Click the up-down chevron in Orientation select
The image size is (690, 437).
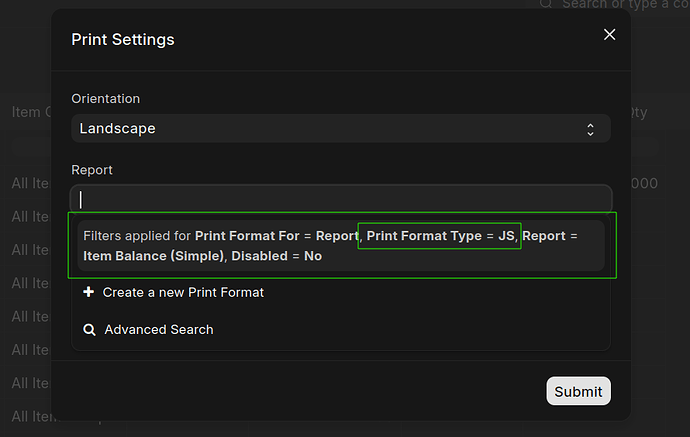[591, 129]
